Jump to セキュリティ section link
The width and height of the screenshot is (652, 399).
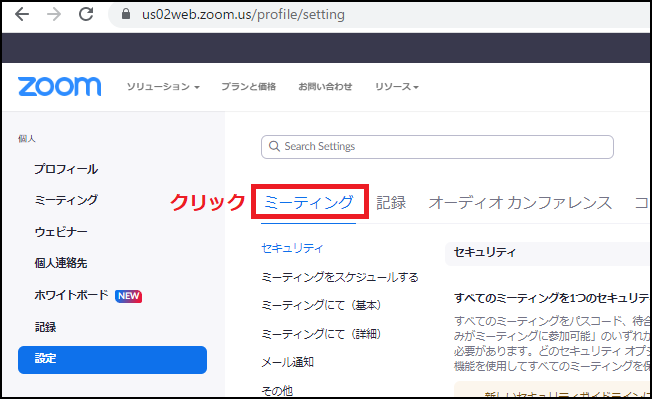tap(292, 248)
